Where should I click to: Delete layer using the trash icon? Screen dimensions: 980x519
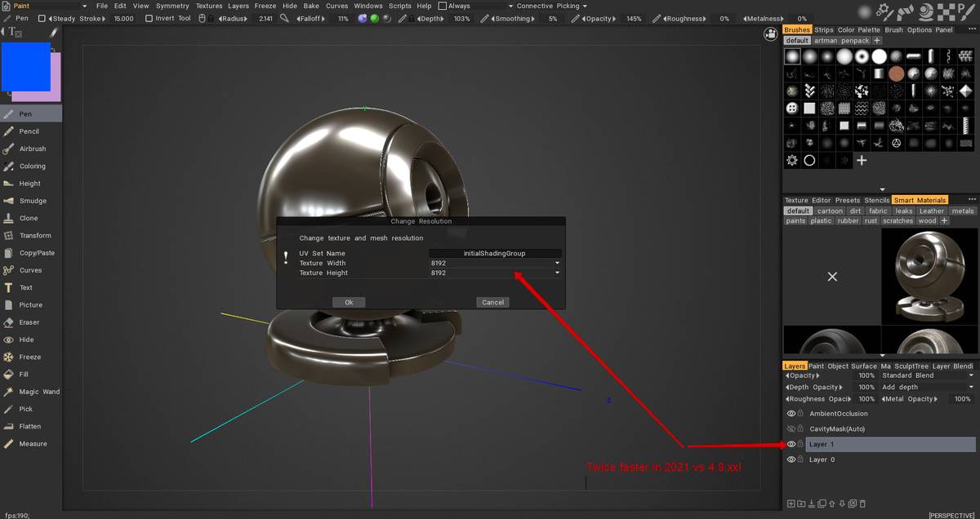tap(862, 503)
